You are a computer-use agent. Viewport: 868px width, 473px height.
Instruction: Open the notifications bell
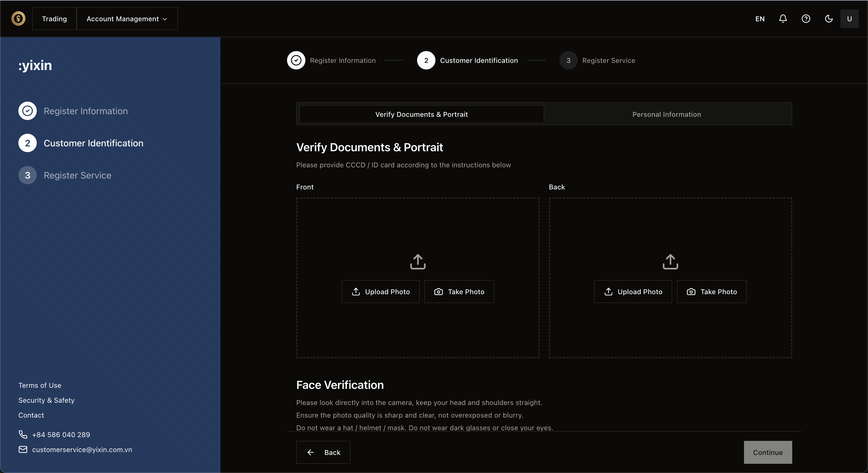coord(783,19)
